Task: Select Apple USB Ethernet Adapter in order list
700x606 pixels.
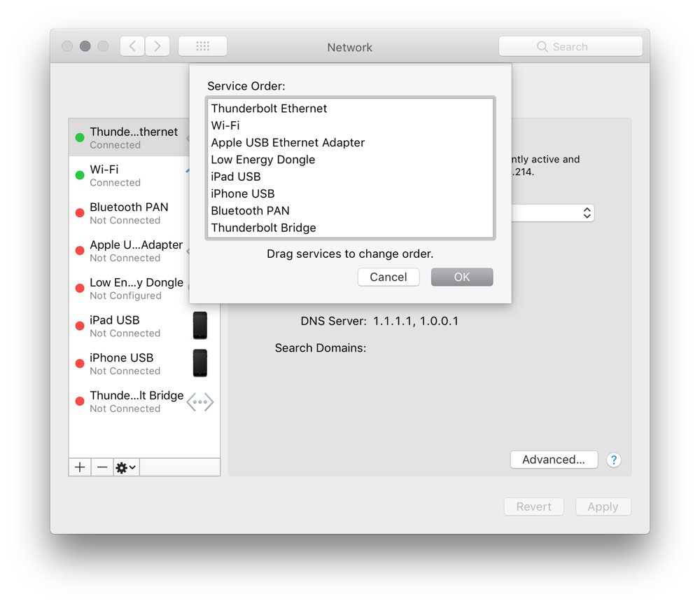Action: [351, 142]
